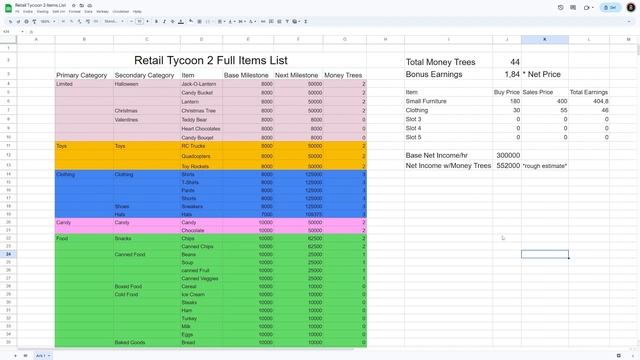The image size is (640, 360).
Task: Start a Meet call camera icon
Action: [587, 7]
